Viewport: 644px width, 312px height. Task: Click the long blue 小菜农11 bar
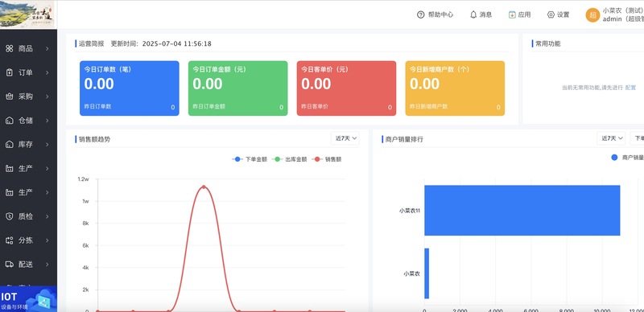tap(522, 211)
